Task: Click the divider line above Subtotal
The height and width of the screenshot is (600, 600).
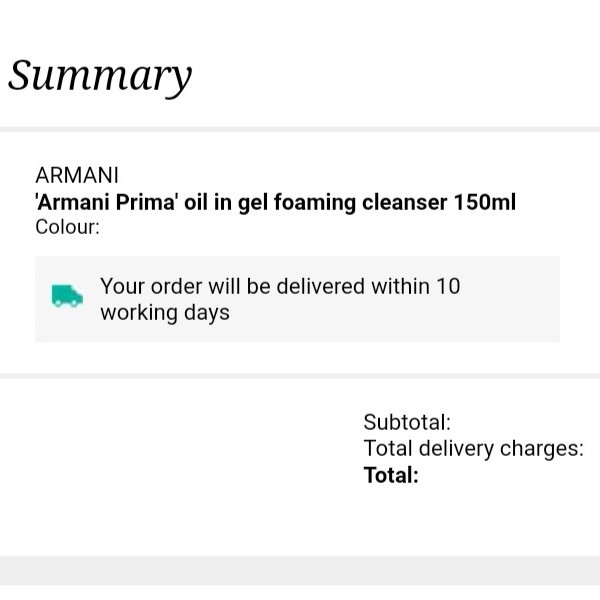Action: (x=300, y=376)
